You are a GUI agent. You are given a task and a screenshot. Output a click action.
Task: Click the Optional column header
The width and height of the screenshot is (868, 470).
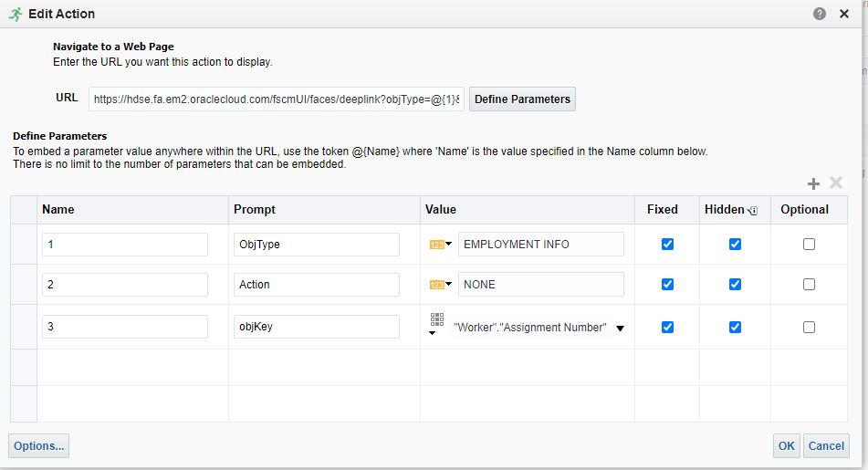(x=809, y=209)
